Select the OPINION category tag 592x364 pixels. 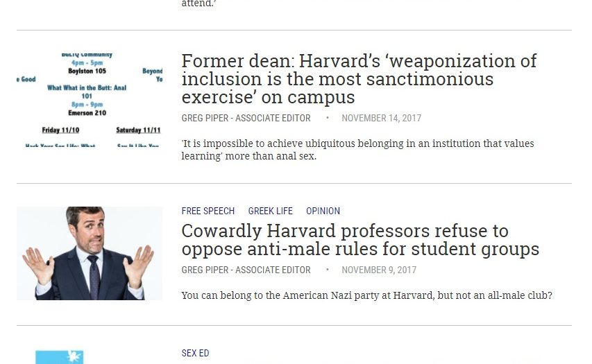coord(323,211)
